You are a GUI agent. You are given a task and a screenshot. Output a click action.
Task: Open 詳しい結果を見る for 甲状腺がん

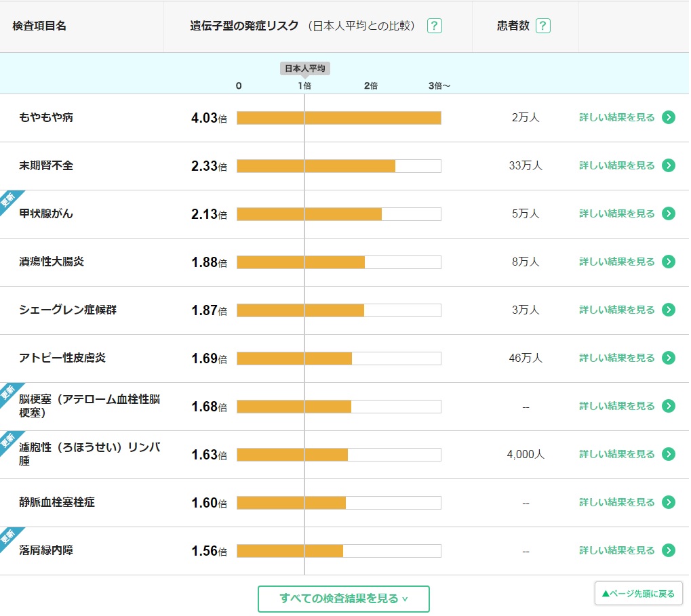click(x=618, y=214)
